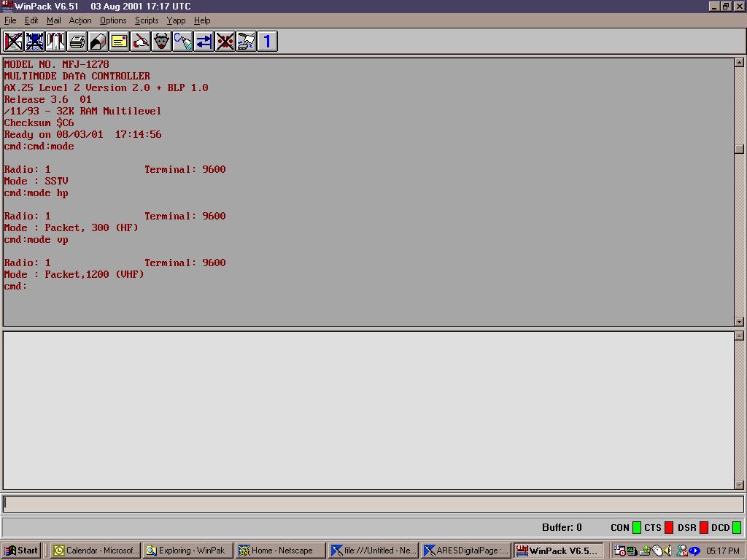The width and height of the screenshot is (747, 560).
Task: Click the scroll down arrow of the terminal pane
Action: coord(739,322)
